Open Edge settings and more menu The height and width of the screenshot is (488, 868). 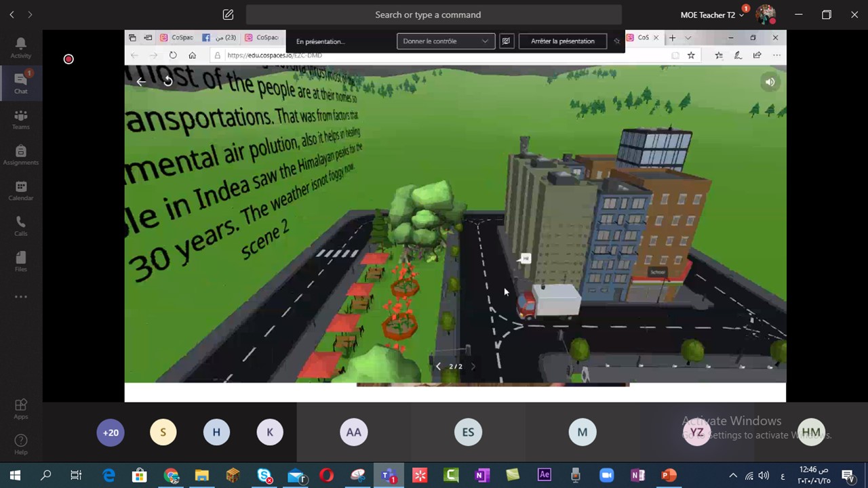[x=776, y=56]
